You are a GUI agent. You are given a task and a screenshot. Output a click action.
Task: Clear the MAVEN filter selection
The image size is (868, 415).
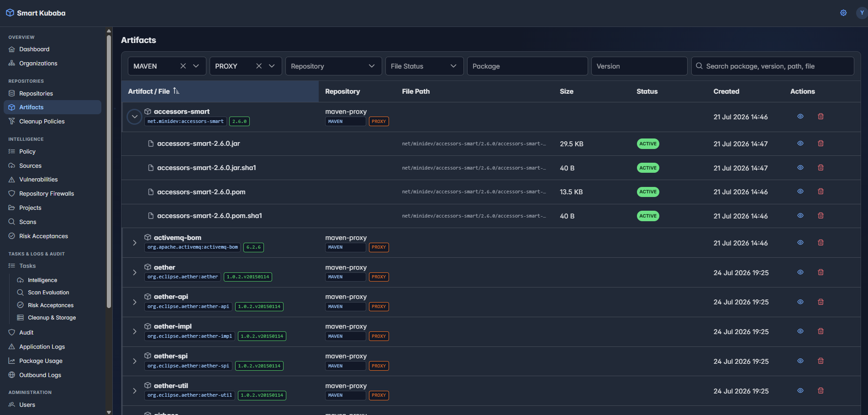183,66
